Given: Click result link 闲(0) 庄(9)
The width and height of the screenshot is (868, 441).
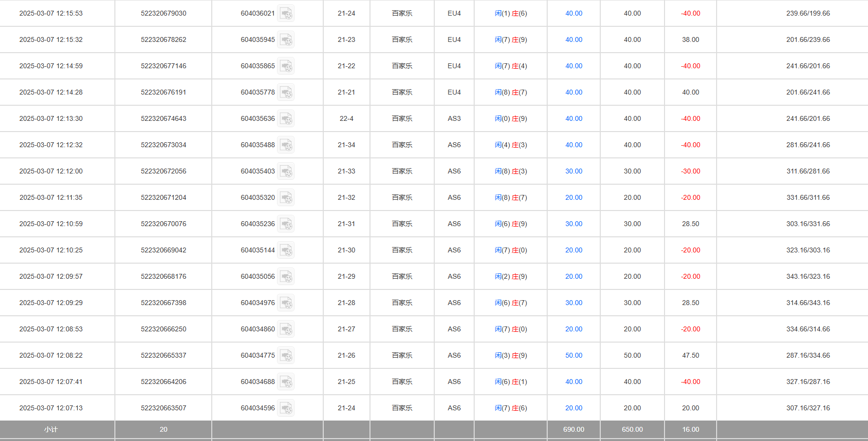Looking at the screenshot, I should coord(511,119).
